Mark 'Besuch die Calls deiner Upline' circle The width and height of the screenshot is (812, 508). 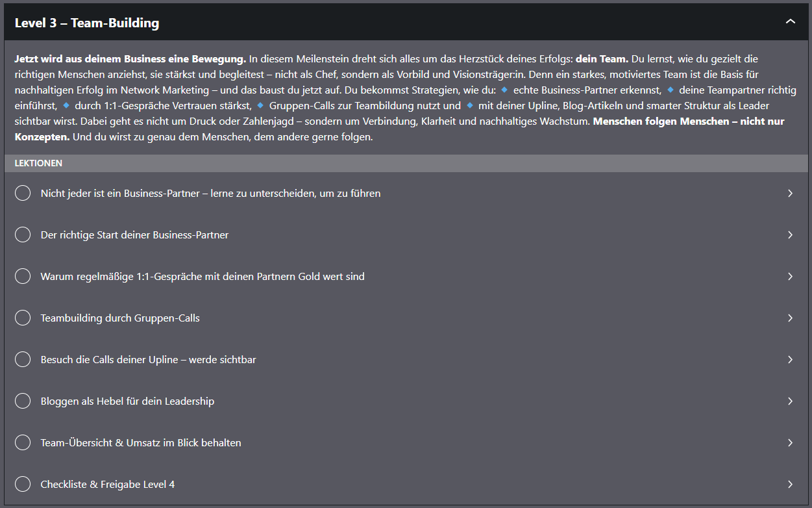click(23, 359)
